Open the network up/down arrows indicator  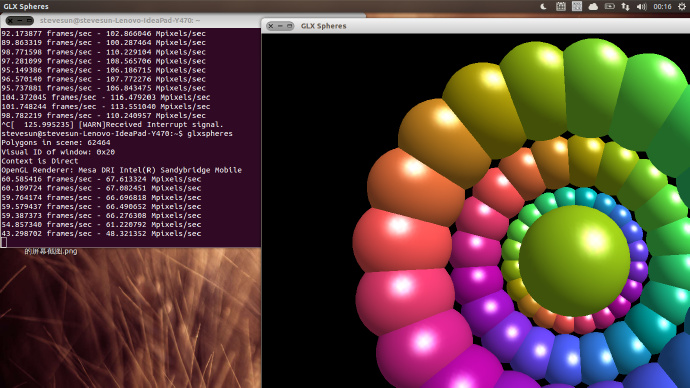pos(625,7)
